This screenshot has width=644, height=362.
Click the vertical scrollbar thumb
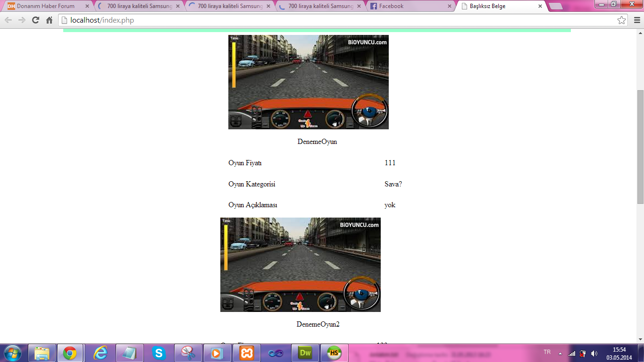click(640, 146)
